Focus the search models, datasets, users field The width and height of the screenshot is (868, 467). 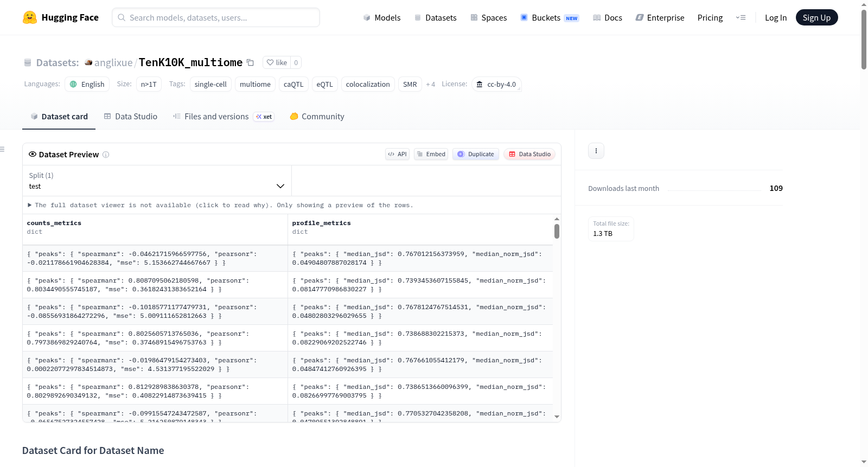216,17
